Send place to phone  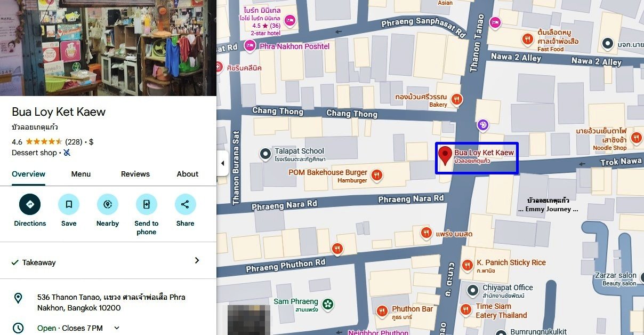[x=147, y=204]
